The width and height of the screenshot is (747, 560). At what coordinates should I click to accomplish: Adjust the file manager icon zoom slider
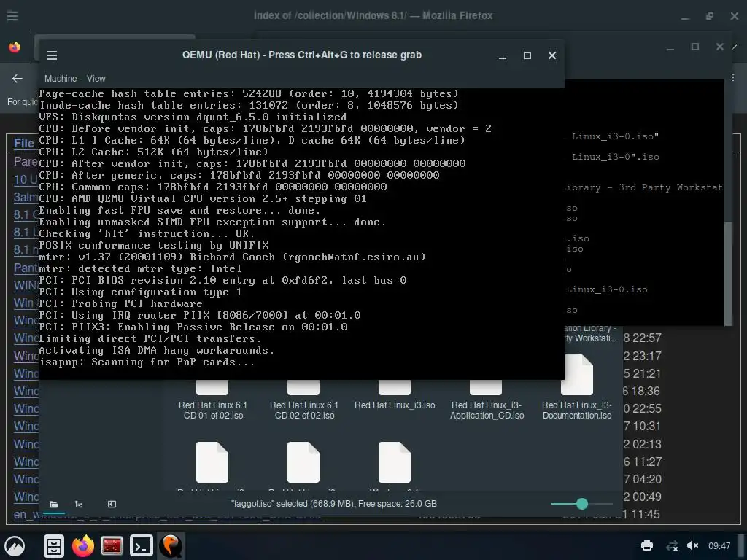click(581, 504)
